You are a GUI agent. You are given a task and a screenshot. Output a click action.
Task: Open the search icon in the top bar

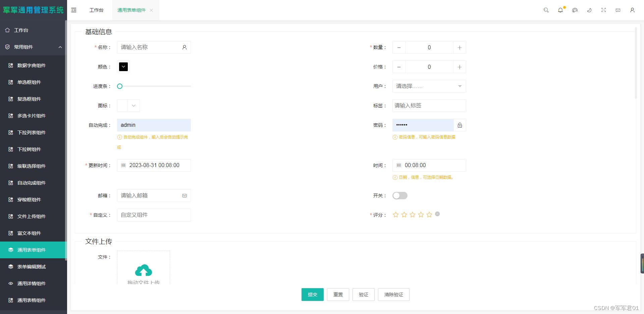(x=546, y=10)
